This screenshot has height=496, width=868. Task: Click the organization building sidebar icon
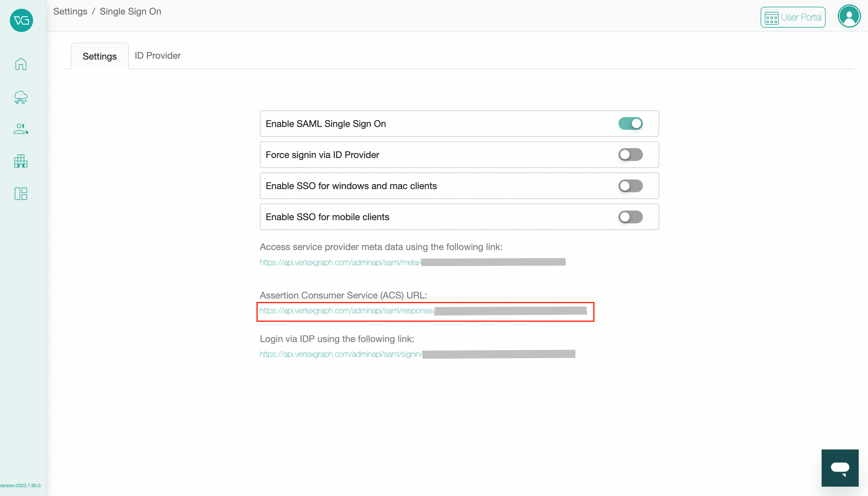click(20, 161)
